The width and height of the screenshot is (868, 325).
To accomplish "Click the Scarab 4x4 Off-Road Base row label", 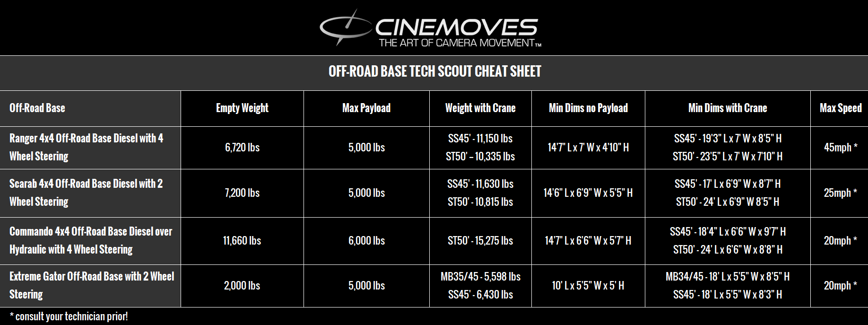I will (x=86, y=193).
